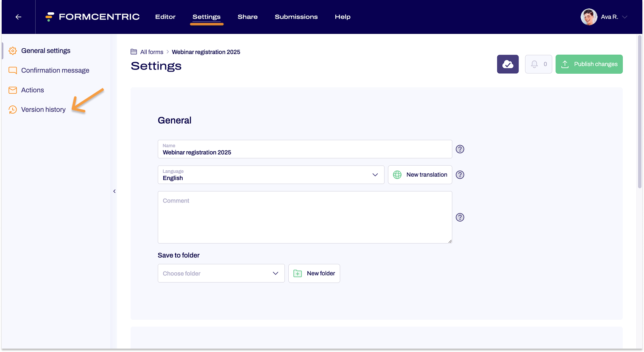The image size is (644, 352).
Task: Click the Publish changes button
Action: coord(589,64)
